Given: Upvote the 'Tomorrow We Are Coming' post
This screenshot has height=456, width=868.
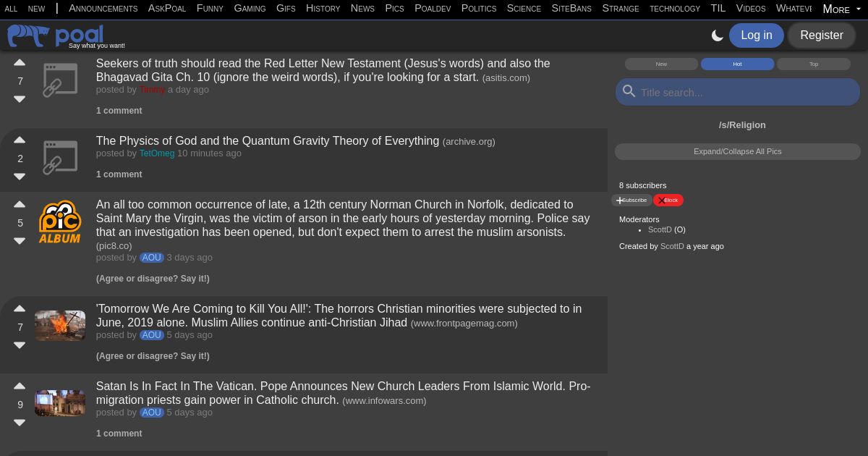Looking at the screenshot, I should pos(20,309).
